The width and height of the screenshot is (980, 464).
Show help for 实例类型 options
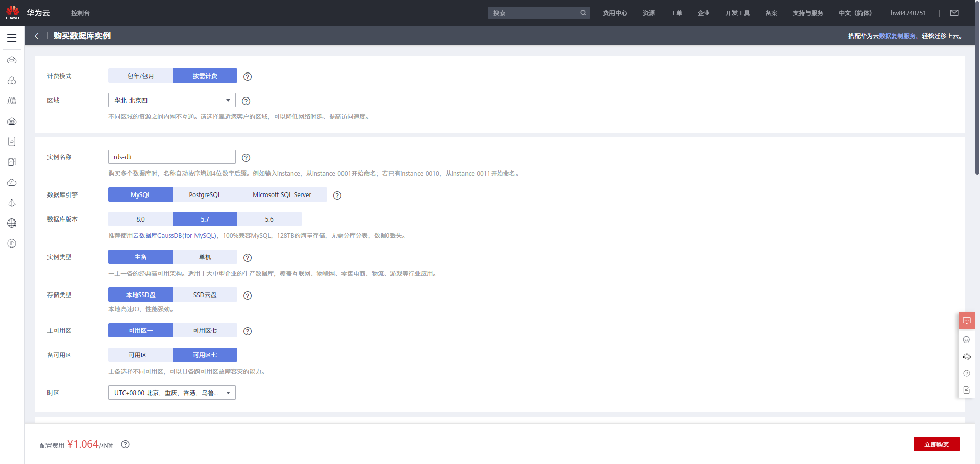[x=248, y=258]
